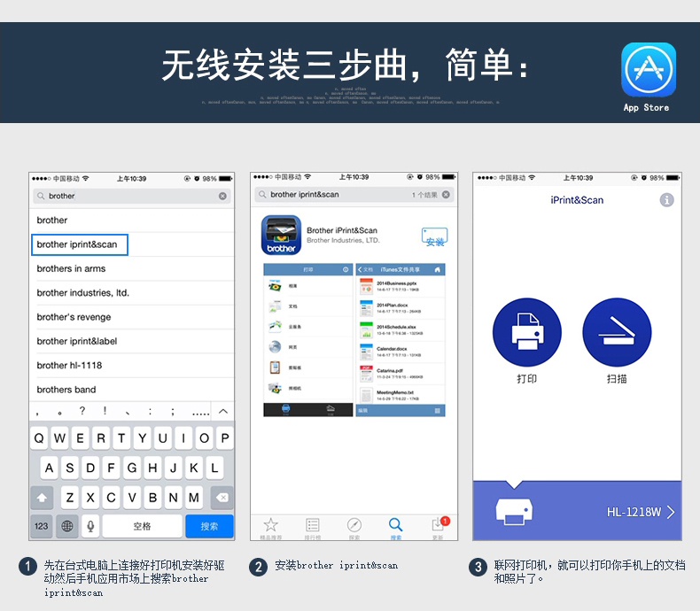
Task: Click '1 个结果' result count text
Action: (x=424, y=195)
